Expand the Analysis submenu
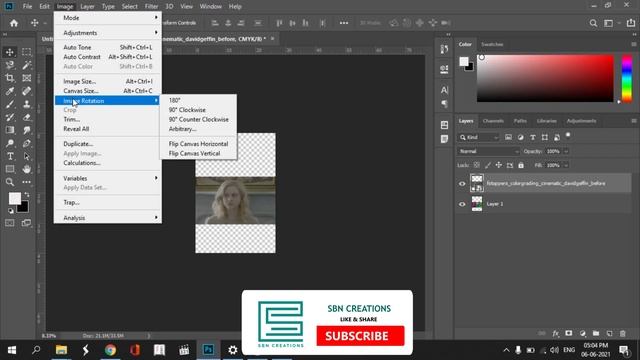 (x=108, y=218)
